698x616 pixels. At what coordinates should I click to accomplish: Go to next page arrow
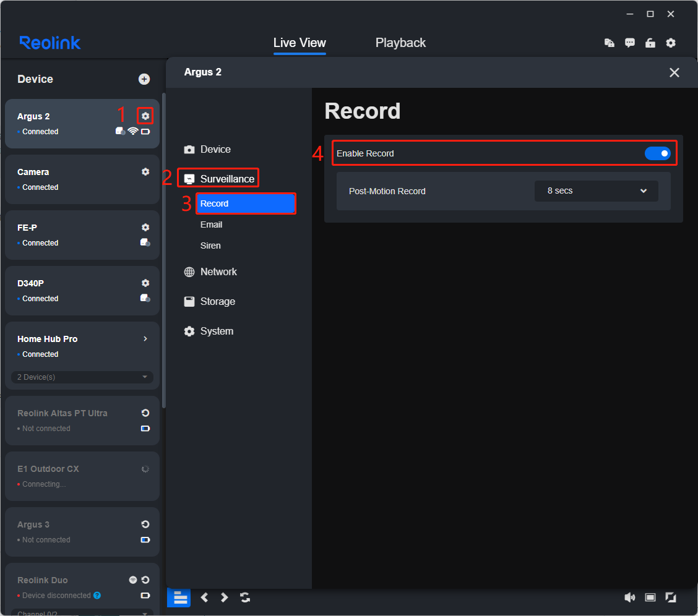pyautogui.click(x=225, y=597)
